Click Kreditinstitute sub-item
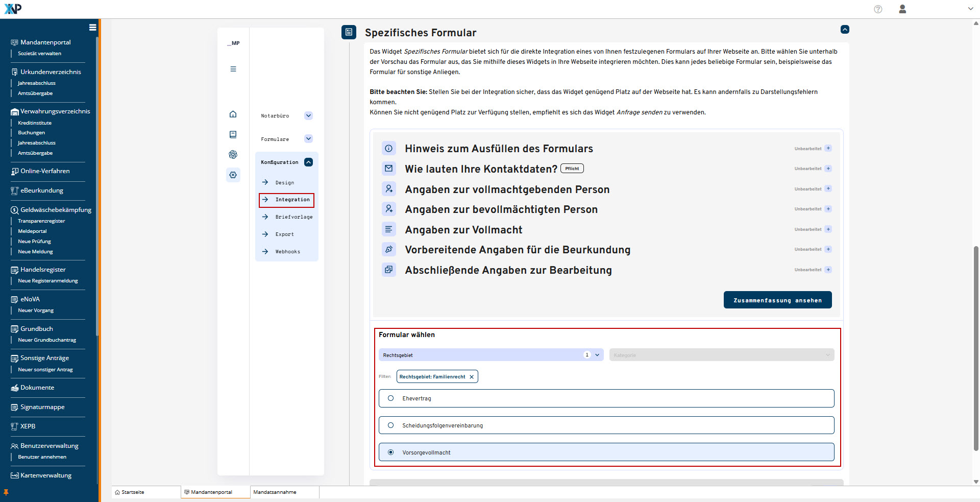Viewport: 980px width, 502px height. click(35, 123)
